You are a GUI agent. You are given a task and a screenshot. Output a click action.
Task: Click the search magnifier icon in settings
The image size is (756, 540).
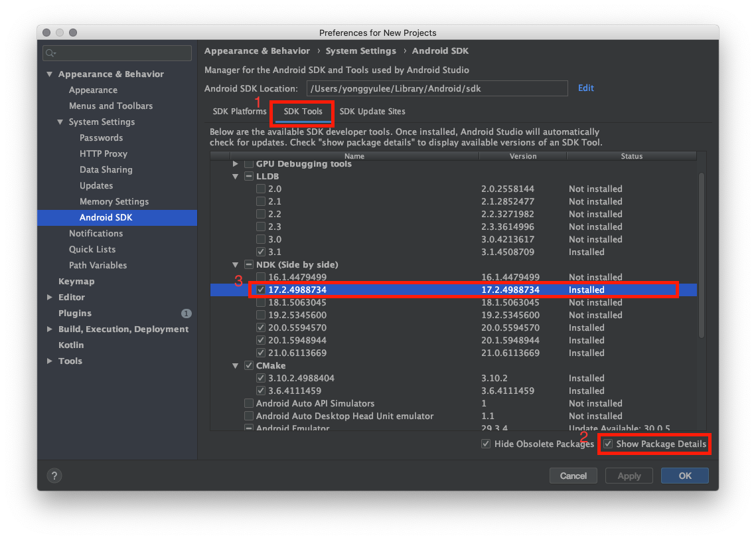50,53
